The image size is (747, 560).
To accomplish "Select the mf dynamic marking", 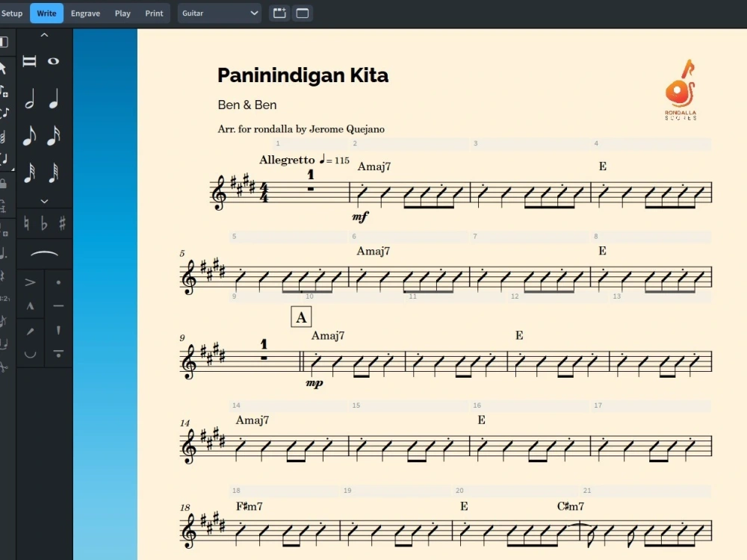I will pyautogui.click(x=360, y=217).
